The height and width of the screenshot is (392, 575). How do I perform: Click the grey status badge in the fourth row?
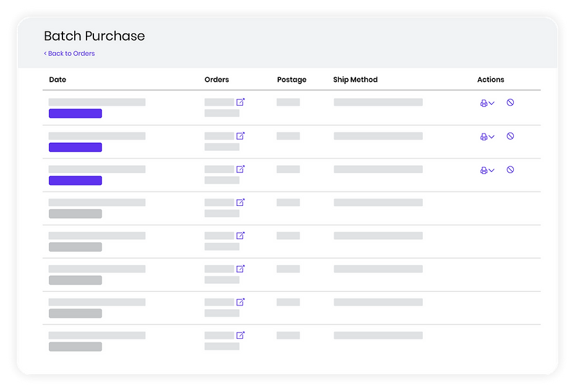click(x=75, y=214)
